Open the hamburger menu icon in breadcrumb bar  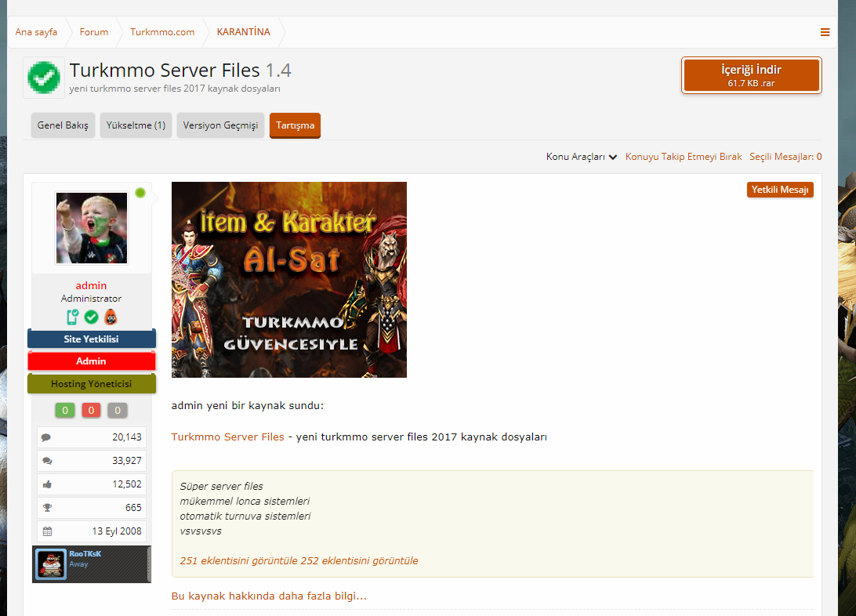point(825,32)
